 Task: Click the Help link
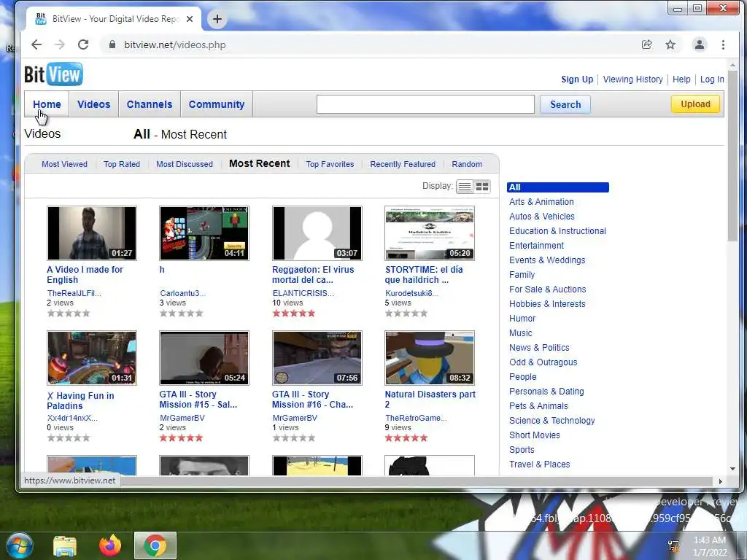tap(681, 79)
